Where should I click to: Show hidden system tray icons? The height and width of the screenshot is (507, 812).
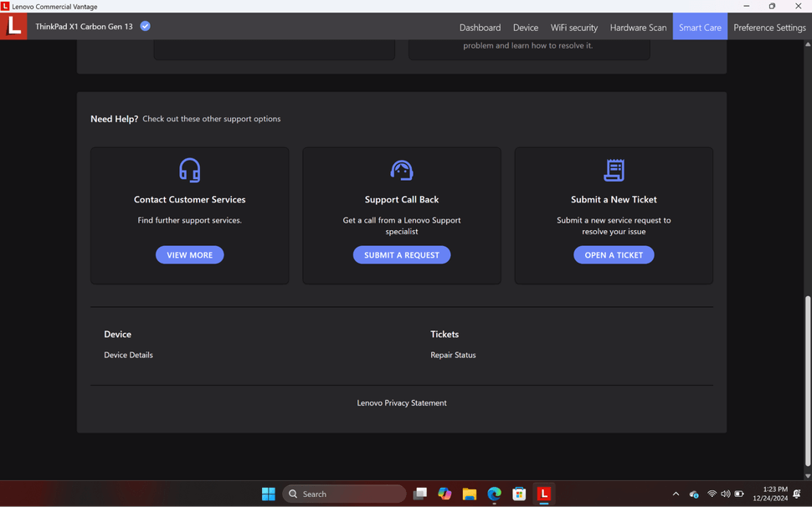tap(676, 494)
